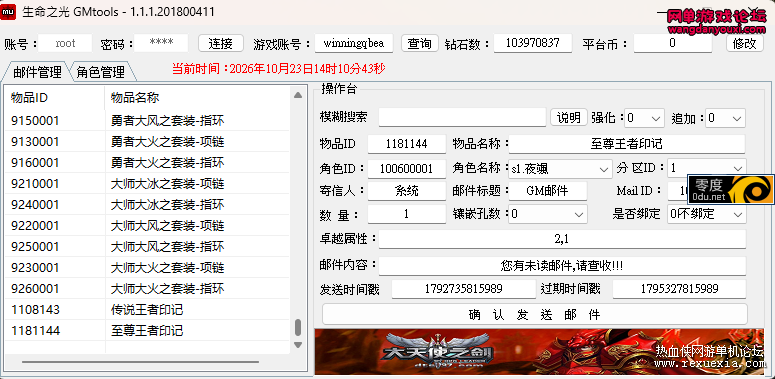775x379 pixels.
Task: Click item list scroll up arrow
Action: [298, 95]
